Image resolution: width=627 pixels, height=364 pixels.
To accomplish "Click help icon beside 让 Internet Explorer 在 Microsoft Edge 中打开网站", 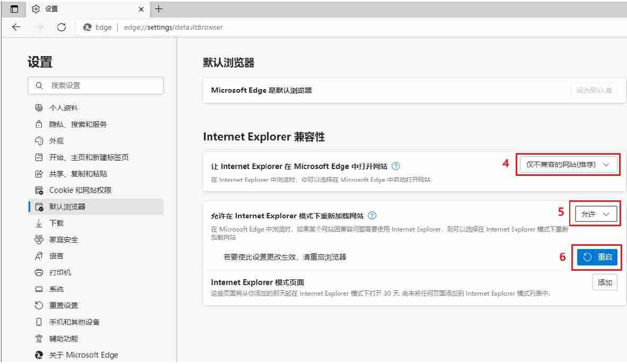I will [x=395, y=166].
